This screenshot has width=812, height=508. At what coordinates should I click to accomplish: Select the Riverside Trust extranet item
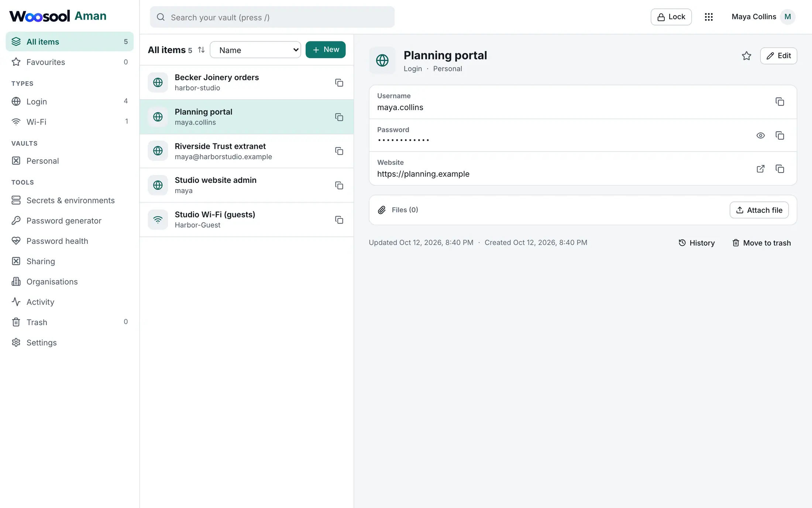click(x=247, y=151)
